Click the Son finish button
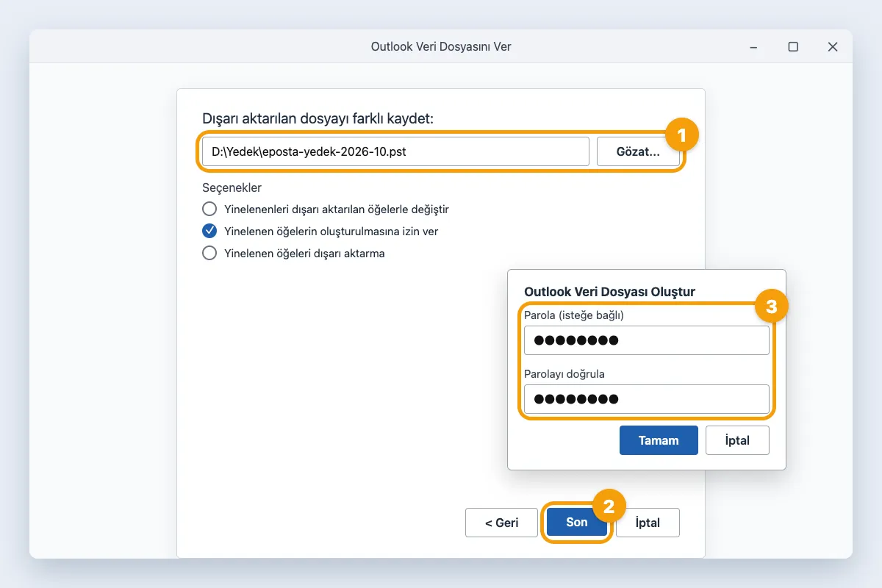 (577, 523)
